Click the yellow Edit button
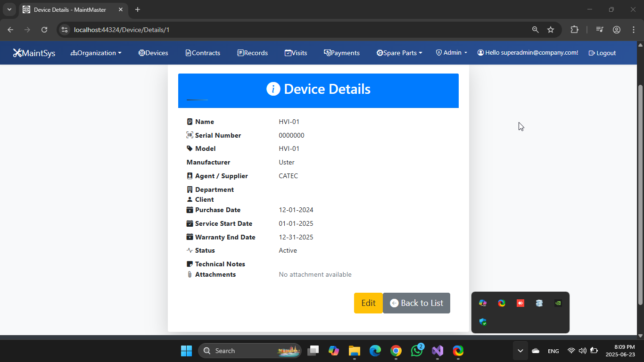The image size is (644, 362). coord(368,303)
